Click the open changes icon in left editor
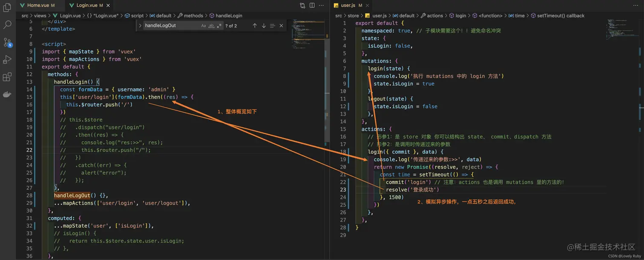This screenshot has width=644, height=260. click(x=302, y=6)
